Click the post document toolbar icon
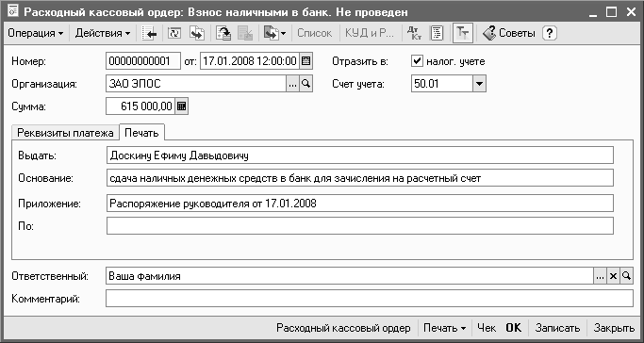Image resolution: width=644 pixels, height=343 pixels. 223,34
